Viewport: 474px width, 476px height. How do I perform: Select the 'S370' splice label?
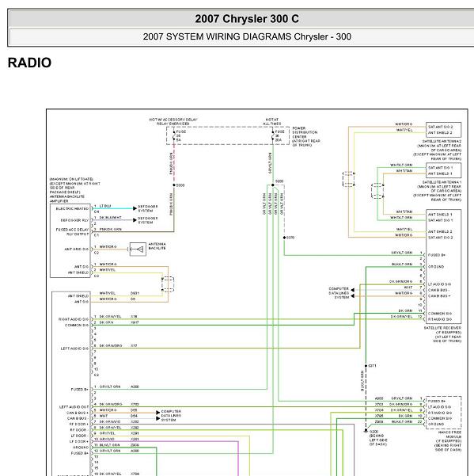click(290, 238)
